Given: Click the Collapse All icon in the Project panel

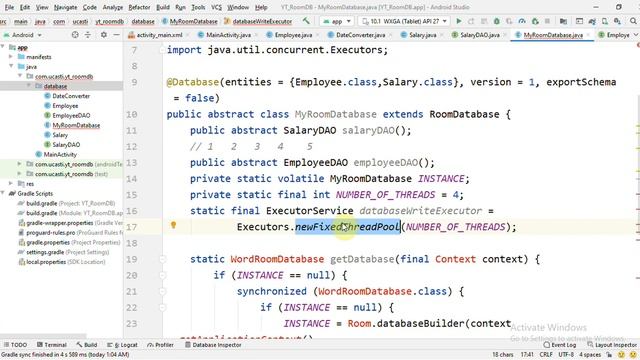Looking at the screenshot, I should point(88,35).
